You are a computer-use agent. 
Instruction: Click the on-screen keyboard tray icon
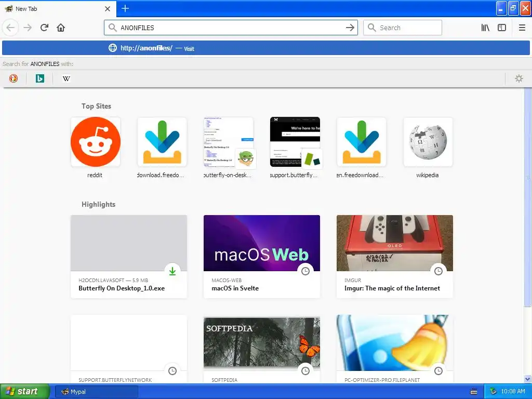click(474, 392)
